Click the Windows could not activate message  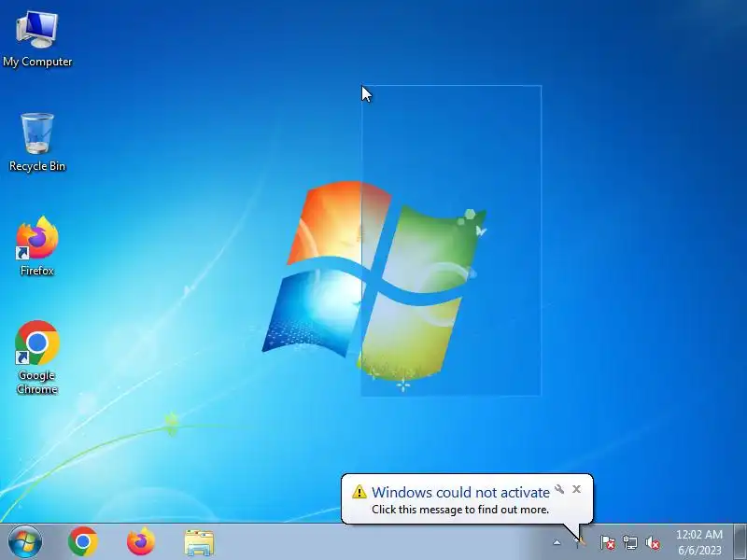tap(460, 492)
